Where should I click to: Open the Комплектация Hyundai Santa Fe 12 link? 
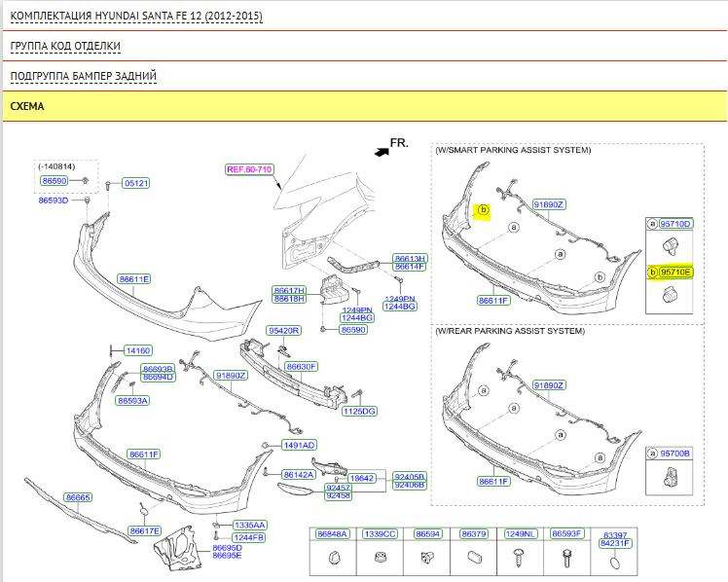pos(136,16)
